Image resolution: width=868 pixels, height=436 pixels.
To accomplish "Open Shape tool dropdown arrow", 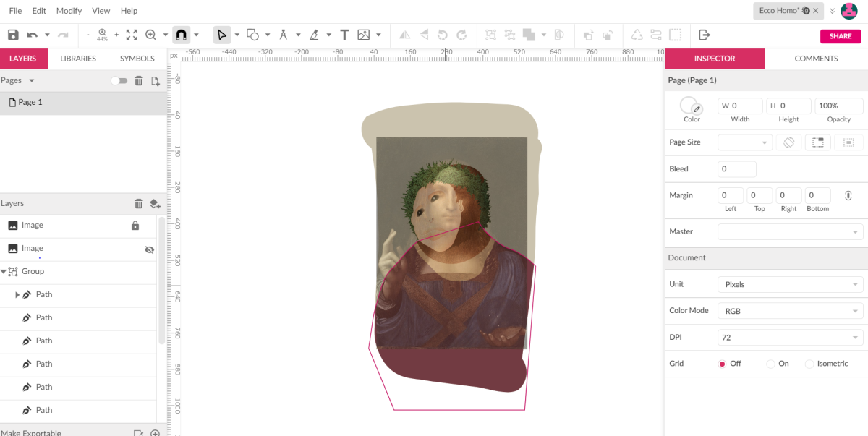I will pos(268,35).
